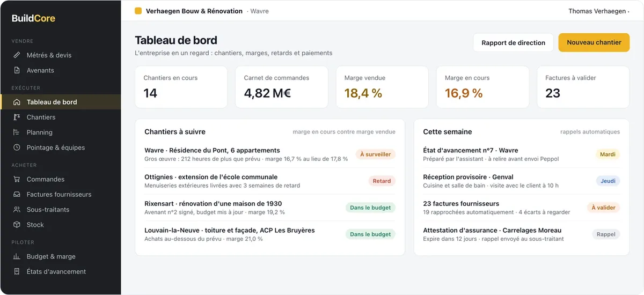This screenshot has width=644, height=295.
Task: Open Budget & marge
Action: [x=60, y=256]
